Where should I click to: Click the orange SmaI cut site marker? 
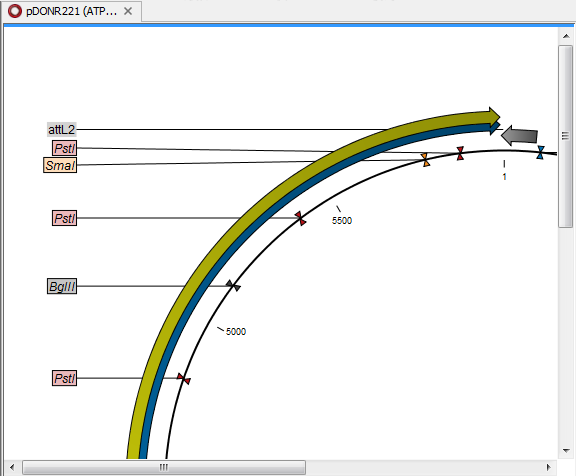(x=425, y=160)
